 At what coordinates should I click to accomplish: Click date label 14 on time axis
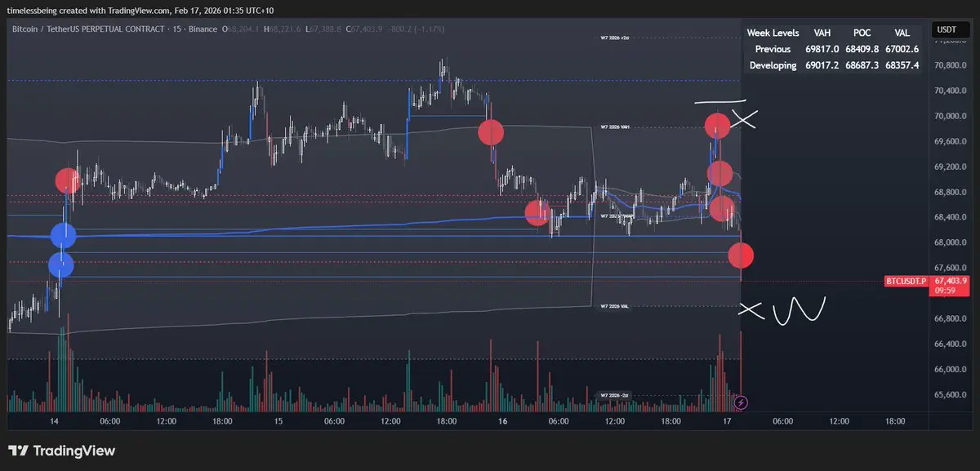click(54, 421)
